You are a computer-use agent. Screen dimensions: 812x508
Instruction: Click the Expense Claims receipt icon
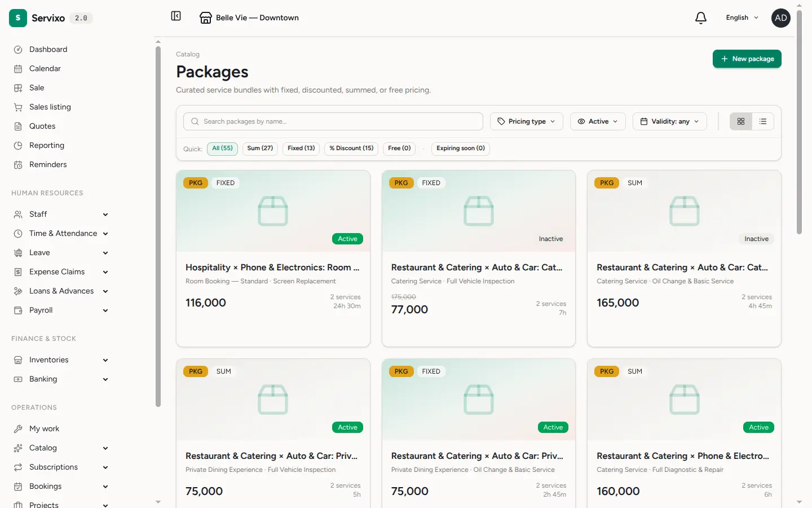(x=18, y=272)
